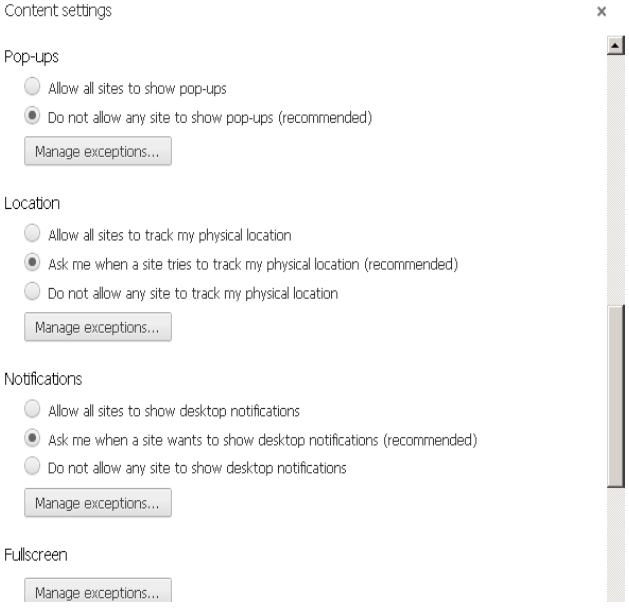Open Manage exceptions under Pop-ups

[98, 151]
